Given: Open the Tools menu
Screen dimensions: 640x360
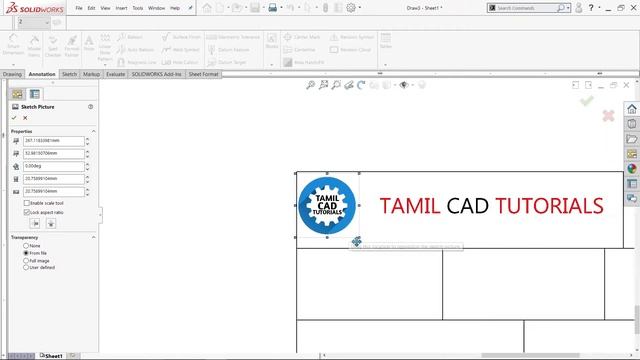Looking at the screenshot, I should [x=138, y=8].
